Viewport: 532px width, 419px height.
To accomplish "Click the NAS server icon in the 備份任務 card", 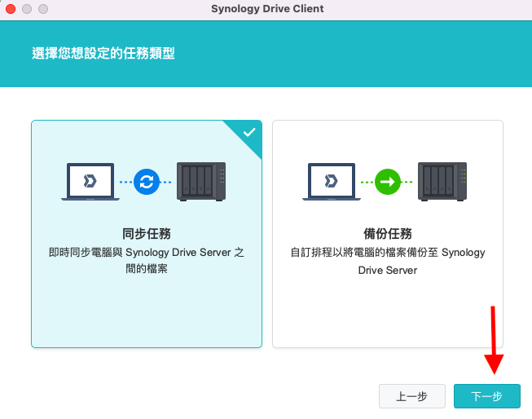I will (x=442, y=181).
